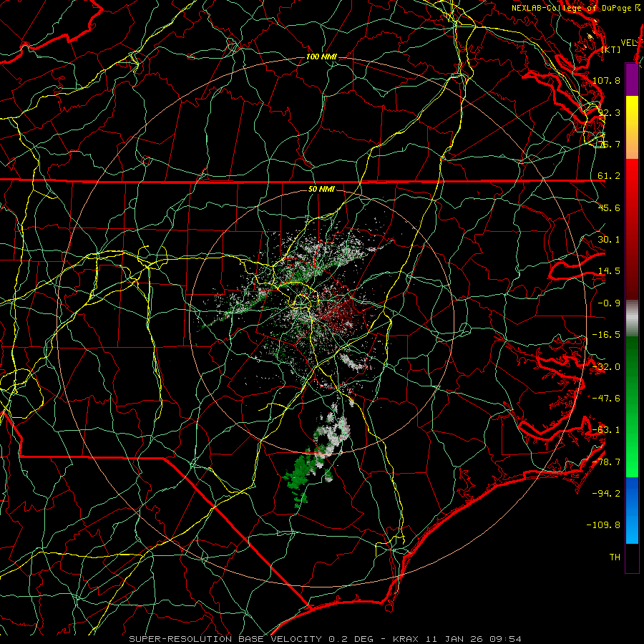Select the 14.5 velocity scale value
The height and width of the screenshot is (644, 644).
609,271
